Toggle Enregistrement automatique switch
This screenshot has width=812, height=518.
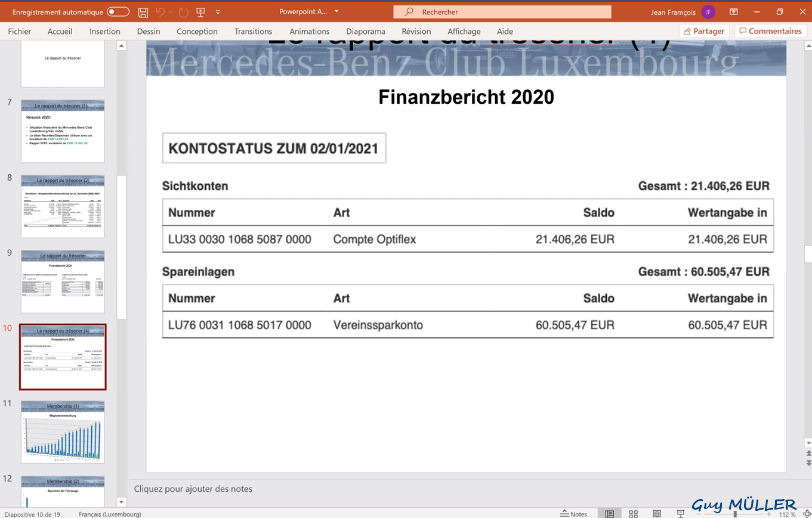point(118,12)
